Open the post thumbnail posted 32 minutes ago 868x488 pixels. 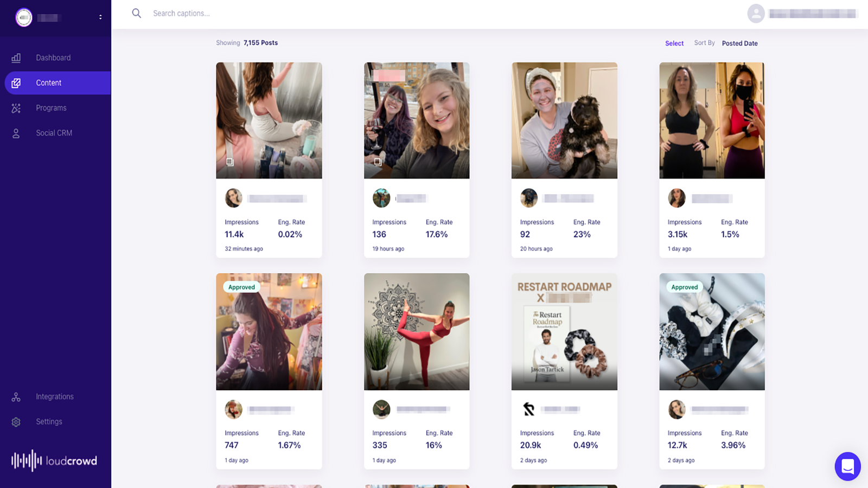269,120
